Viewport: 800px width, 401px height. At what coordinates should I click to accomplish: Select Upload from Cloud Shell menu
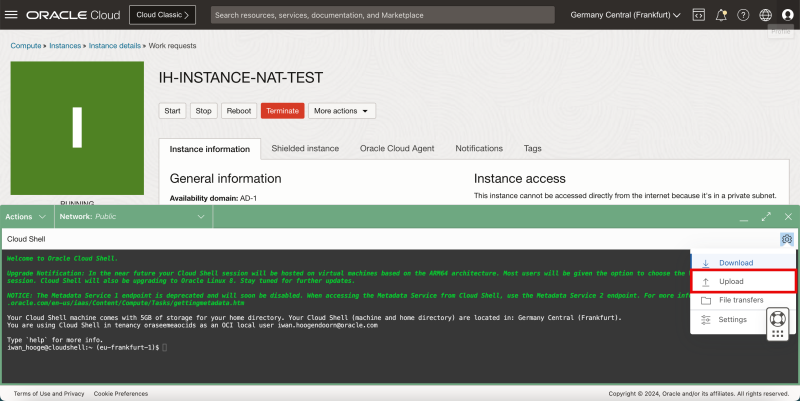click(743, 282)
